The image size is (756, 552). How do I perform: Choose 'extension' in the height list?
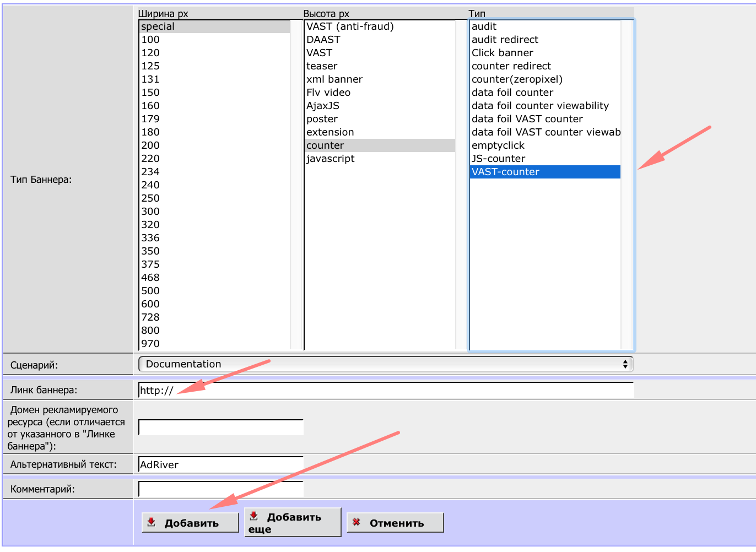[x=380, y=132]
